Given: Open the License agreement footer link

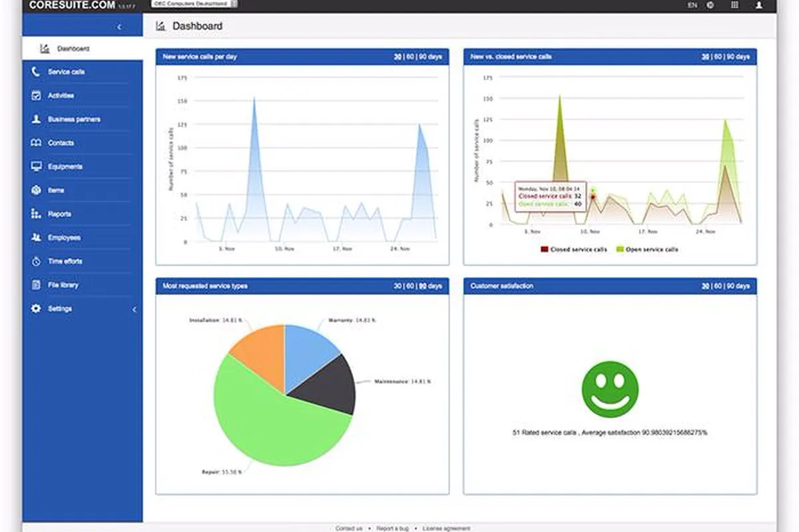Looking at the screenshot, I should point(446,529).
